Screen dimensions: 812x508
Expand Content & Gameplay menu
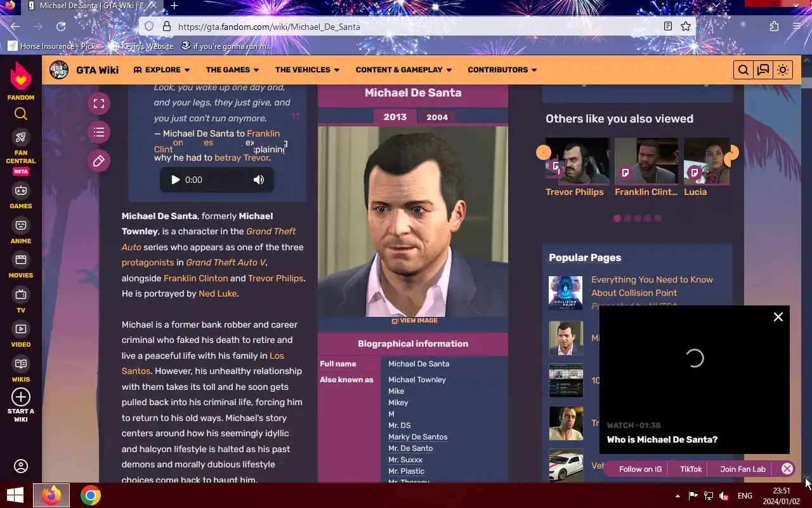pos(403,70)
